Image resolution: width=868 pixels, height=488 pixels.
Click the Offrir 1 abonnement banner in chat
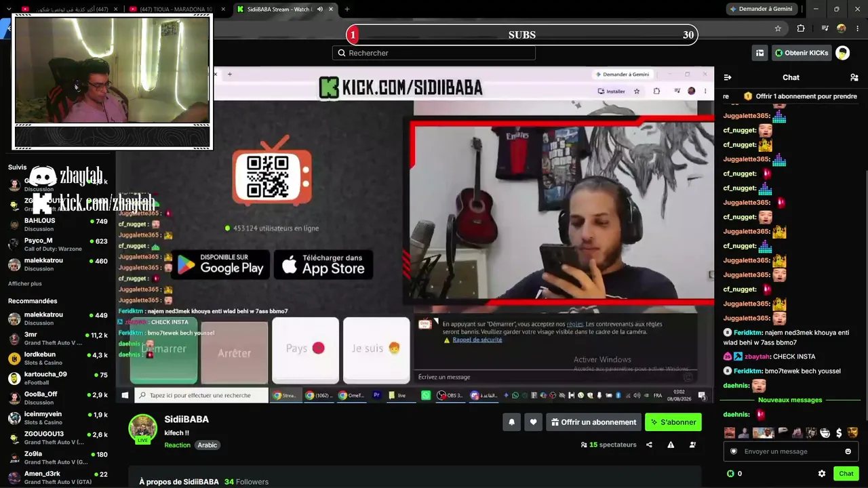pyautogui.click(x=800, y=96)
